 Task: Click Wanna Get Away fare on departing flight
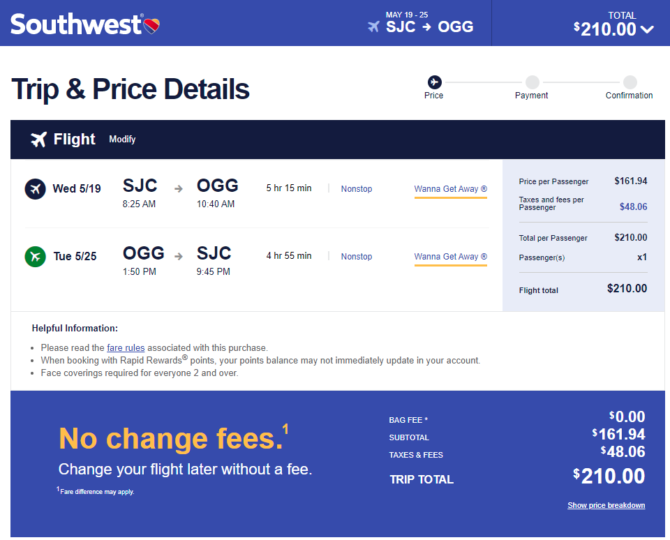click(450, 189)
